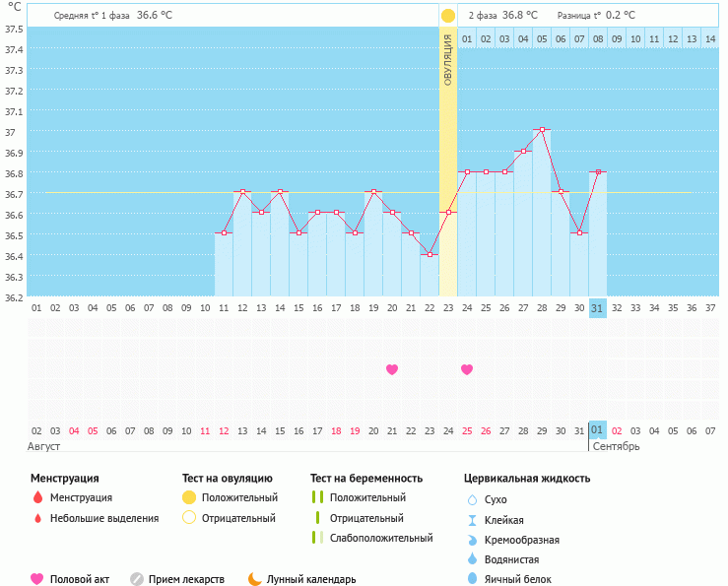The image size is (728, 586).
Task: Click the highlighted date 01 for Сентябрь
Action: pyautogui.click(x=598, y=430)
